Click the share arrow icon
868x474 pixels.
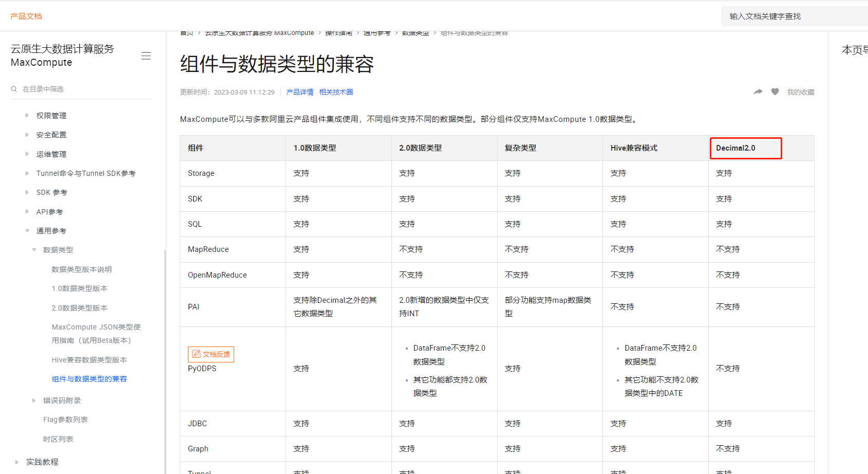[758, 92]
